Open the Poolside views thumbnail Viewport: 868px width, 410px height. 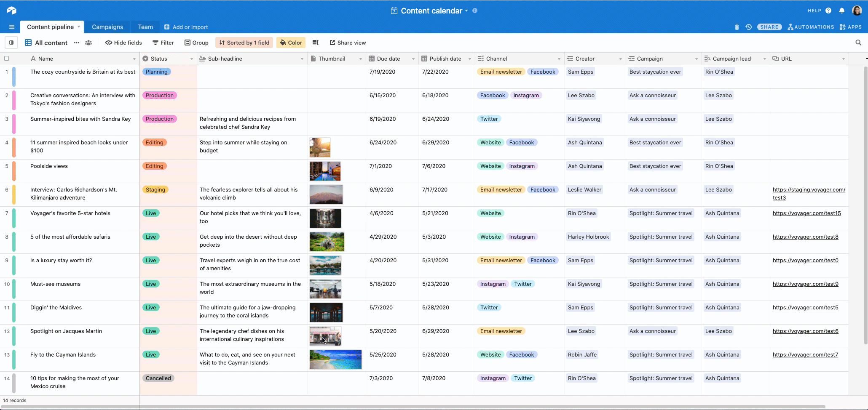(x=325, y=171)
